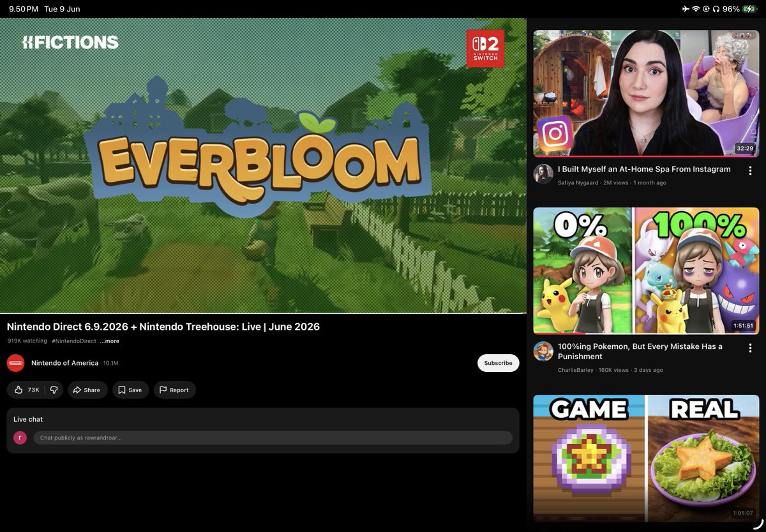
Task: Save the video to a playlist
Action: coord(131,390)
